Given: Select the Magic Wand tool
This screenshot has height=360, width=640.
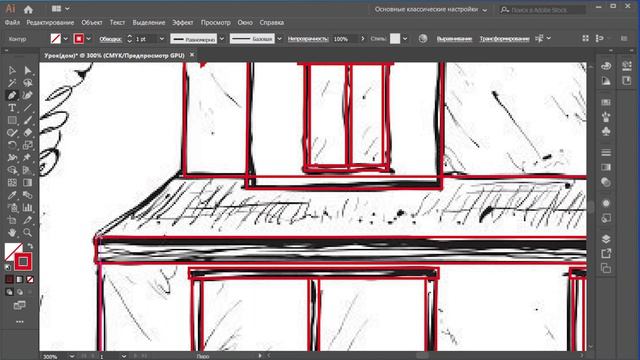Looking at the screenshot, I should (x=12, y=83).
